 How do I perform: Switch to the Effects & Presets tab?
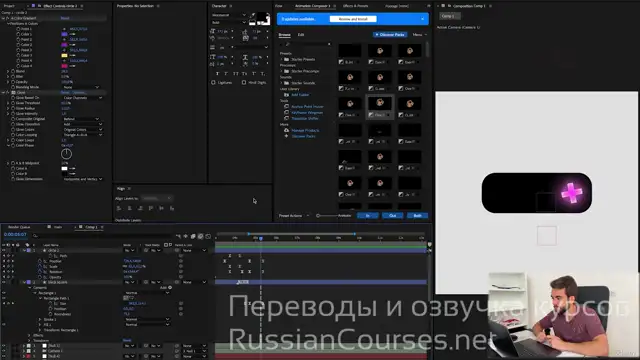click(x=356, y=6)
